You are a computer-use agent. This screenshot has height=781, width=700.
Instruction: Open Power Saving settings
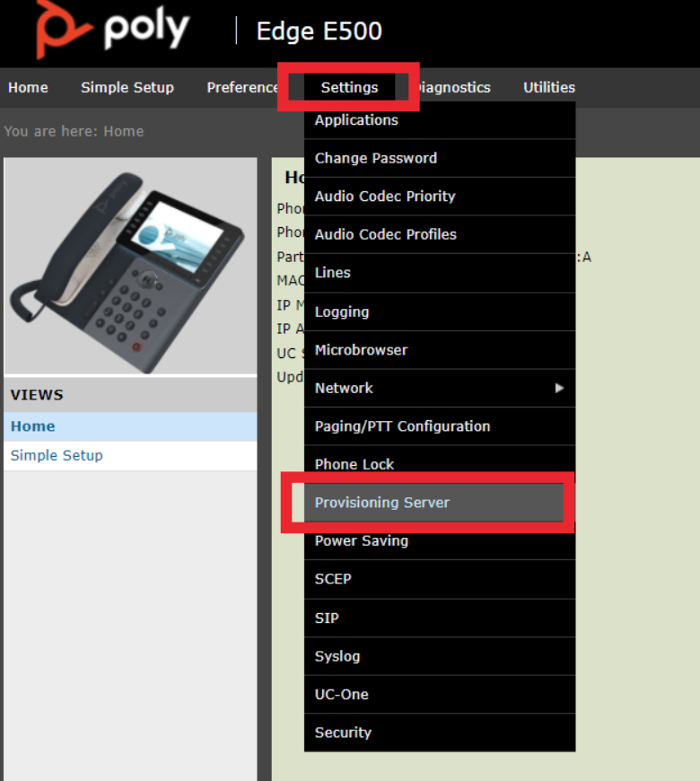pyautogui.click(x=440, y=541)
